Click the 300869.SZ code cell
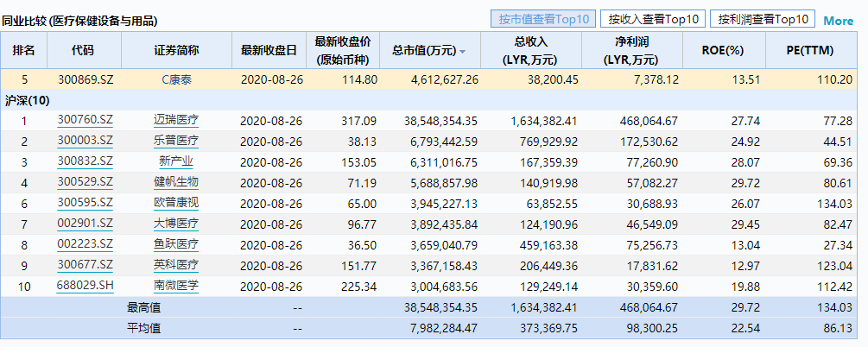This screenshot has width=868, height=347. coord(86,79)
